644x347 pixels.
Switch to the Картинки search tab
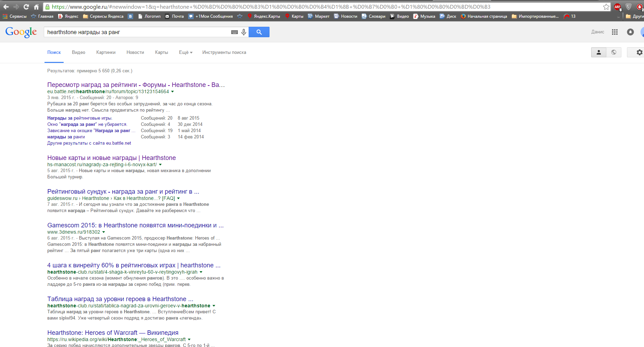coord(106,53)
